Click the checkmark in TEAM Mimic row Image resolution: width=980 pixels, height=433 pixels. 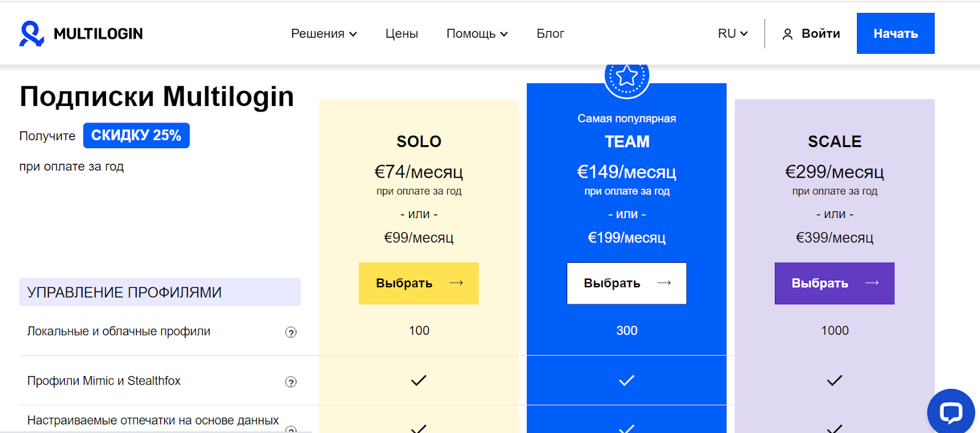click(627, 380)
